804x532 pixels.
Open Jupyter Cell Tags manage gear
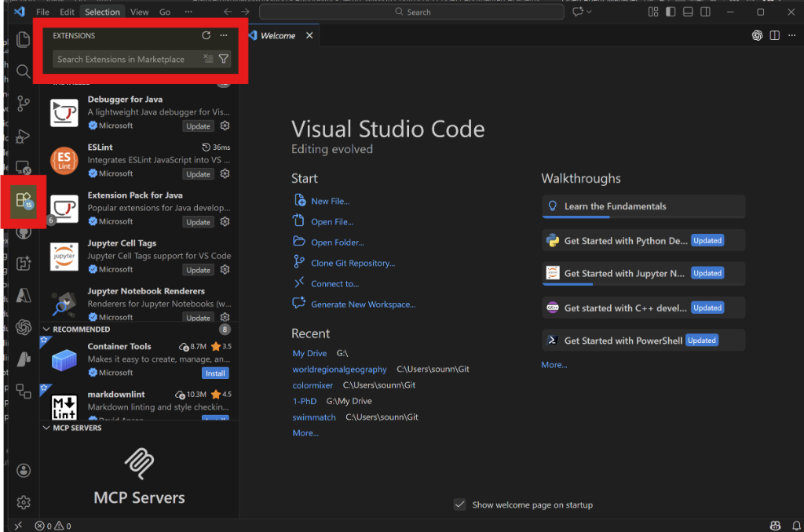click(225, 270)
